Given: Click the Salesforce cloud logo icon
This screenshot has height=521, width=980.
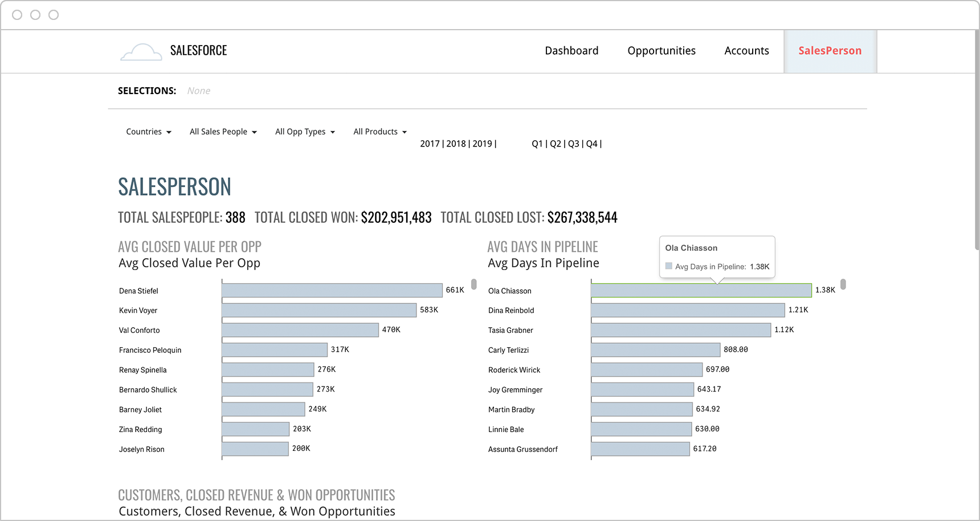Looking at the screenshot, I should [x=141, y=52].
